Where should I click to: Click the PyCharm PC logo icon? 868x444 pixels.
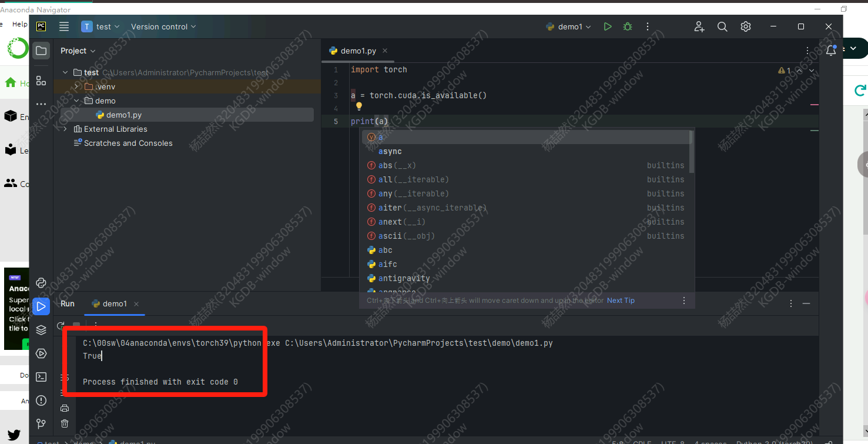pyautogui.click(x=41, y=26)
